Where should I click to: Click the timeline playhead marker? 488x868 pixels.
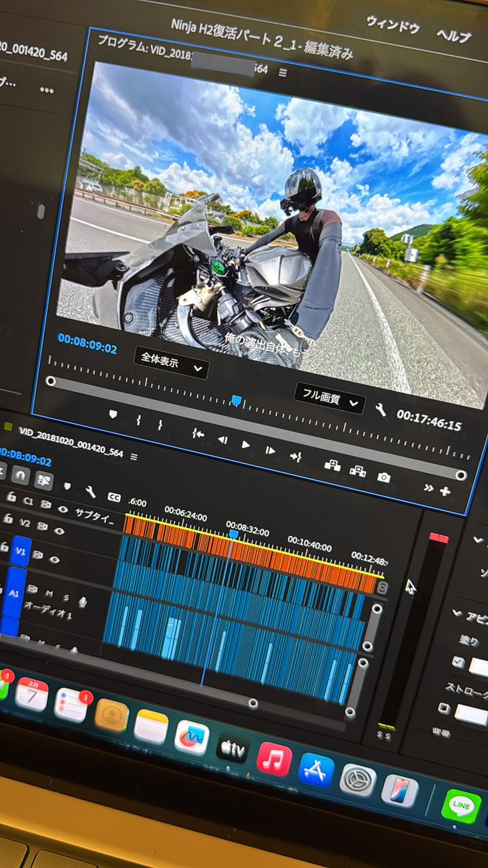pyautogui.click(x=234, y=533)
